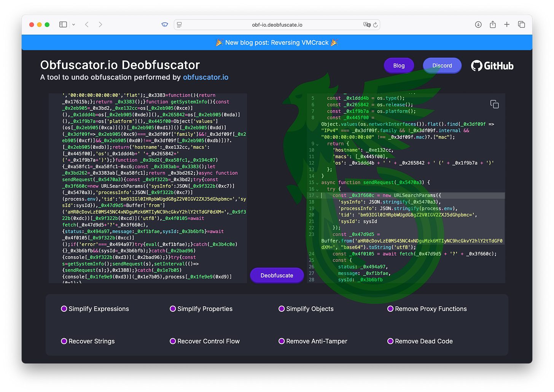Screen dimensions: 554x392
Task: Reload the page with the refresh icon
Action: [376, 25]
